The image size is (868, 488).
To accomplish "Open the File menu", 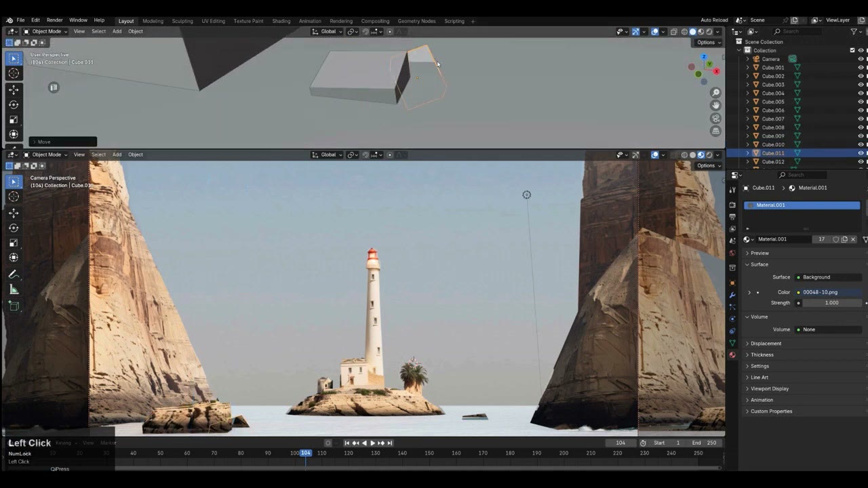I will (x=20, y=20).
